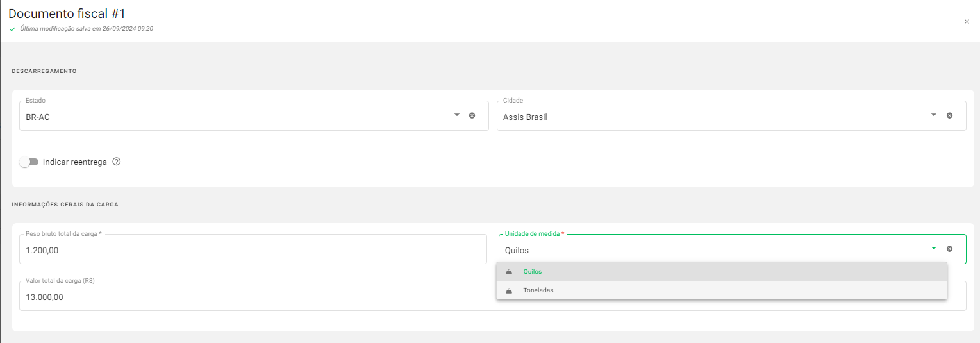Click the weight icon beside Toneladas
This screenshot has width=980, height=343.
(x=509, y=290)
